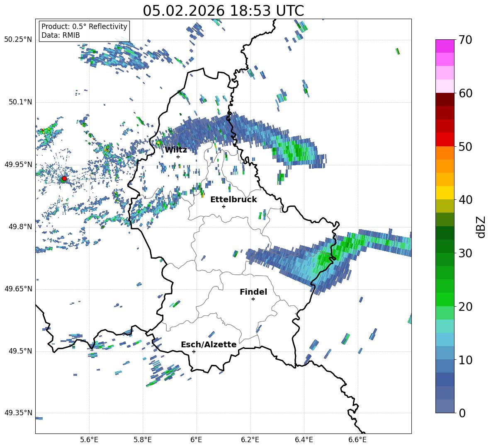Click the 6°E longitude label
The width and height of the screenshot is (491, 448).
tap(196, 440)
